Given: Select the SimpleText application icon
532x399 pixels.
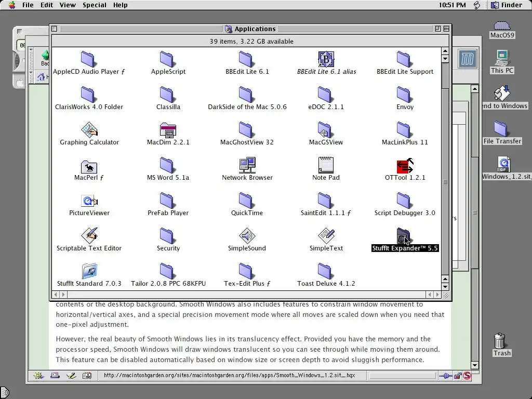Looking at the screenshot, I should 326,236.
